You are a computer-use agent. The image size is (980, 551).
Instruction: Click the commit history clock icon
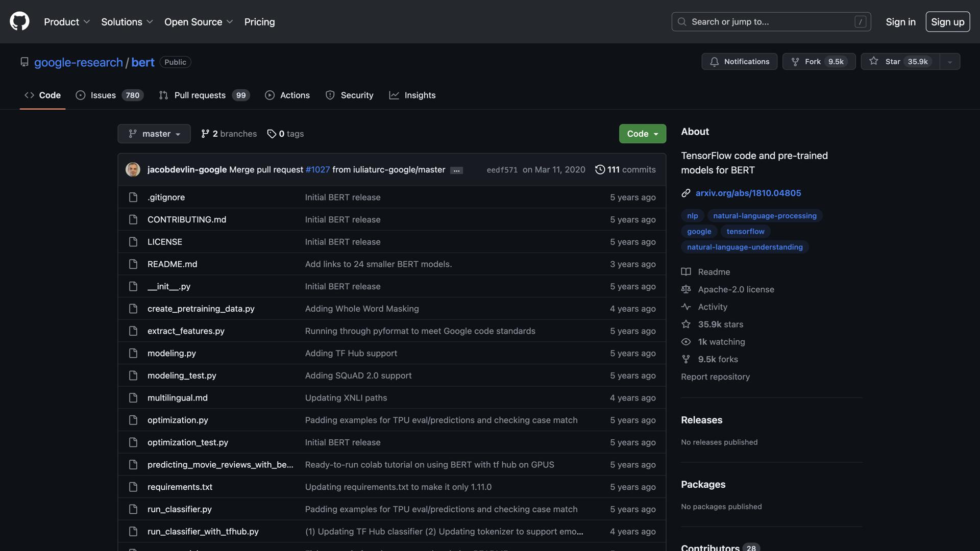coord(600,169)
